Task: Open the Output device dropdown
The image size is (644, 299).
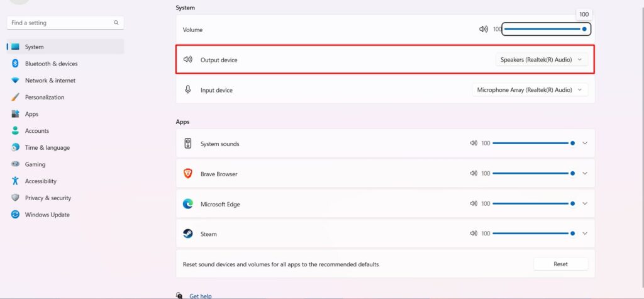Action: [541, 60]
